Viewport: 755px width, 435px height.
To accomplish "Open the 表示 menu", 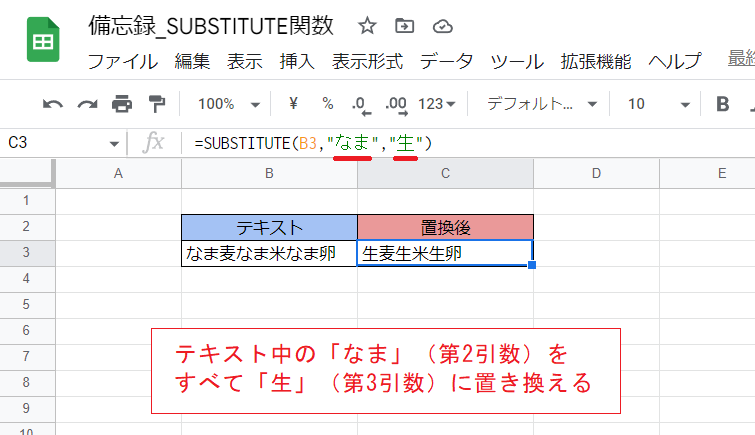I will (245, 62).
